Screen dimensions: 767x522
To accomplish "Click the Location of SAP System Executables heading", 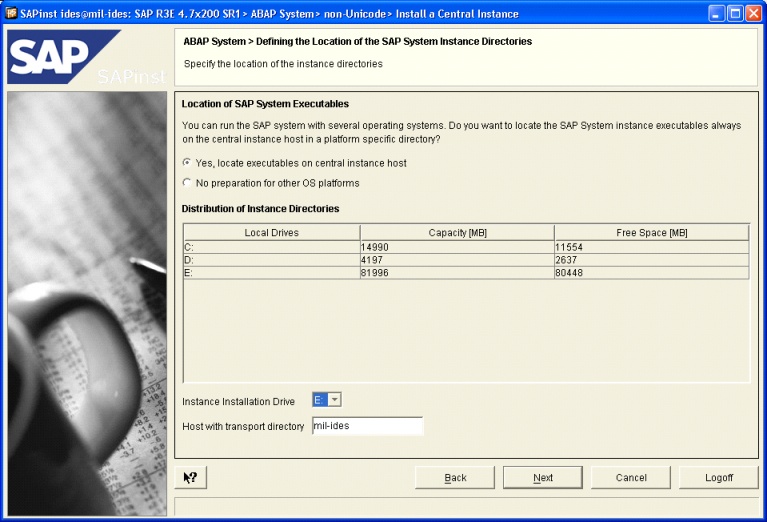I will pyautogui.click(x=265, y=104).
